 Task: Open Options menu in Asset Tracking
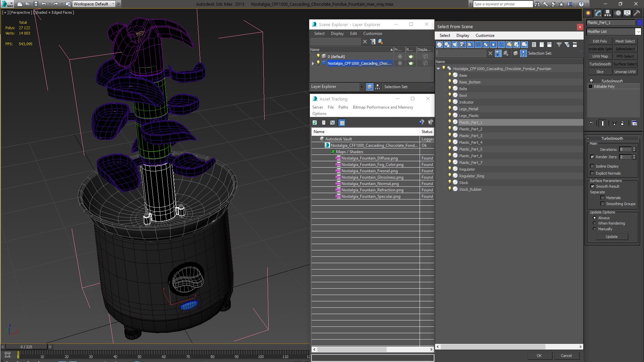pyautogui.click(x=319, y=114)
